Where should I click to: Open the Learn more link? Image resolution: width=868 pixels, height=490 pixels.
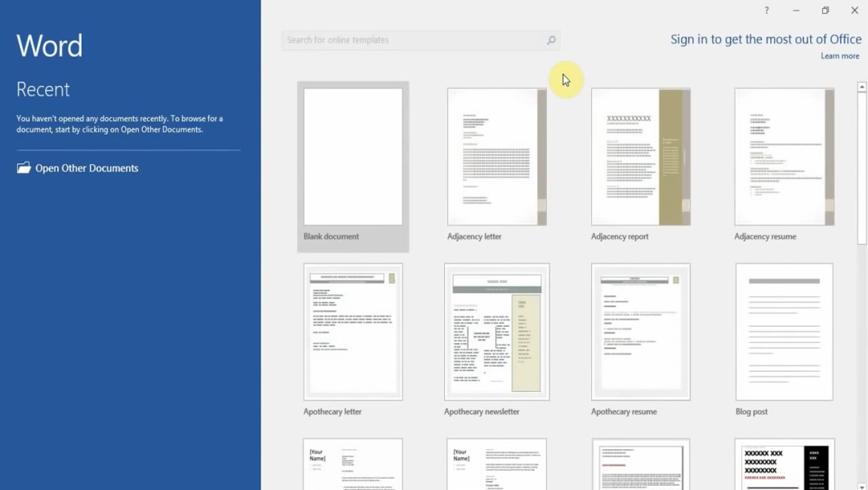tap(839, 56)
